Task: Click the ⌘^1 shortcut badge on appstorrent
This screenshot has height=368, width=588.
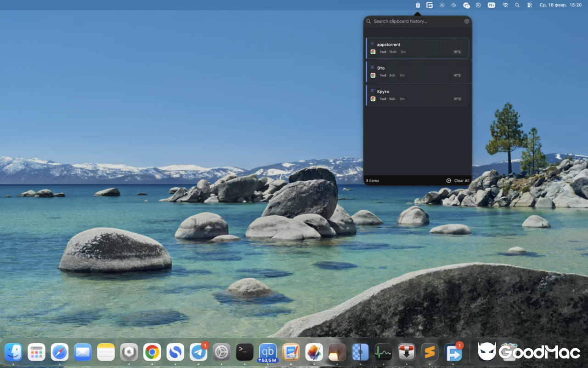Action: point(457,52)
